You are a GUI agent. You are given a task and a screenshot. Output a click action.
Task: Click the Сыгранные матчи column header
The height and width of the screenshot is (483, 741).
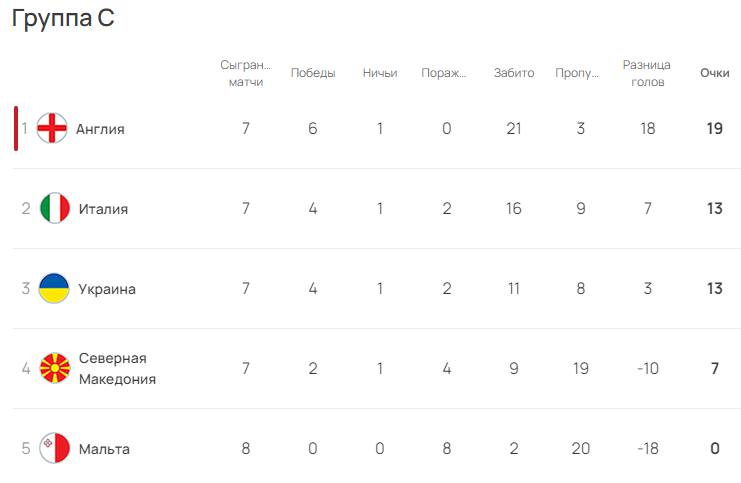[246, 73]
